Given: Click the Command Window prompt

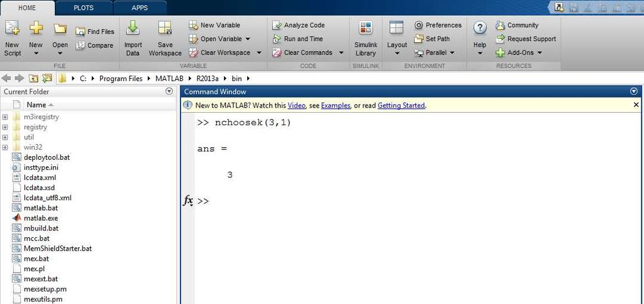Looking at the screenshot, I should click(x=203, y=201).
